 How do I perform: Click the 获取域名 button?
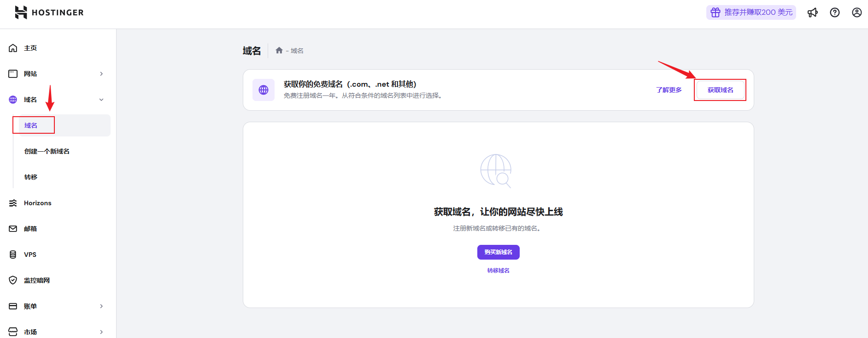click(720, 90)
